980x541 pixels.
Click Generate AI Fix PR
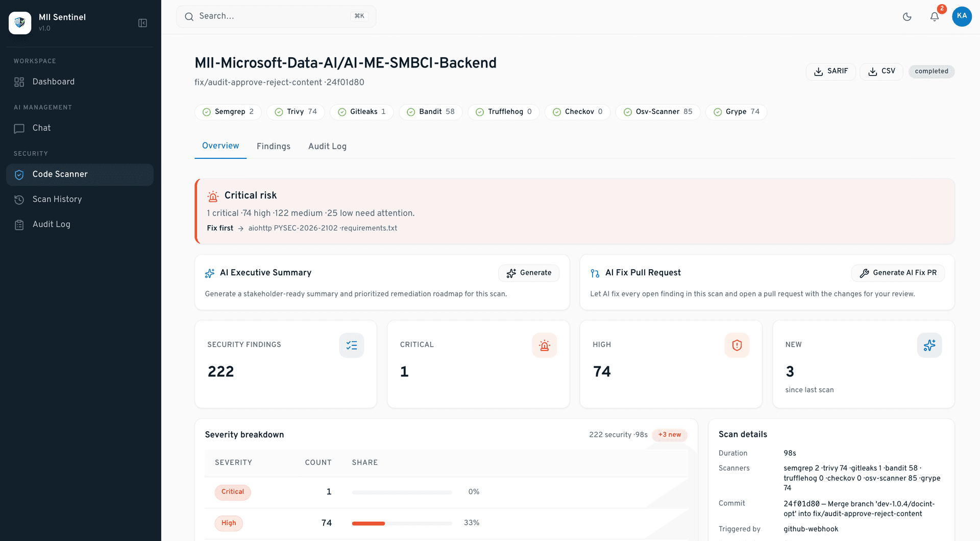click(898, 273)
